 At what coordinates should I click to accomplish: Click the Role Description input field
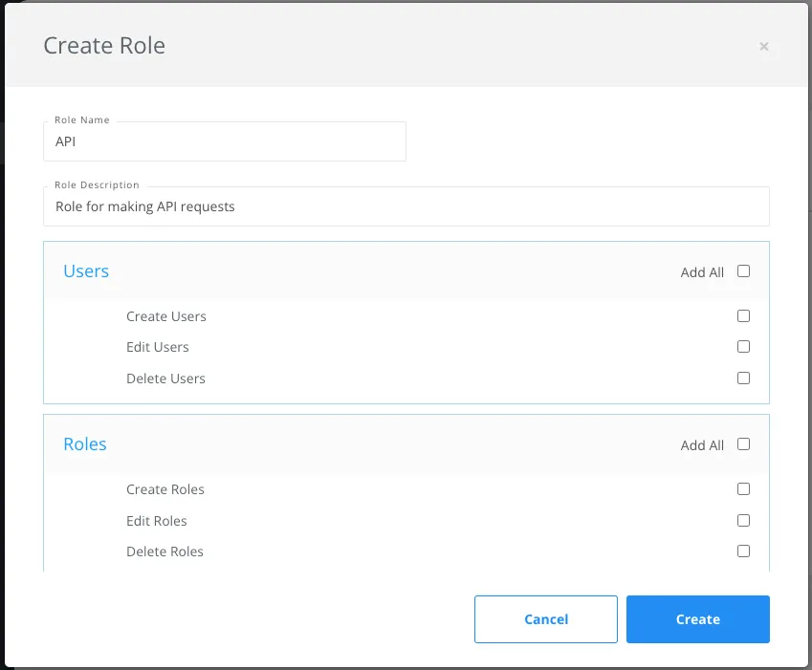[x=406, y=205]
